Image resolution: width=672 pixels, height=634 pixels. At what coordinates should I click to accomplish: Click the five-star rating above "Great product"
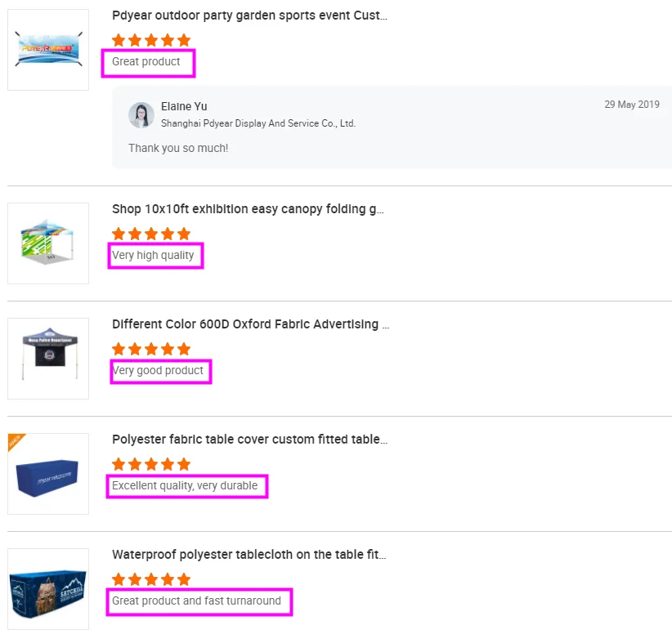coord(151,40)
